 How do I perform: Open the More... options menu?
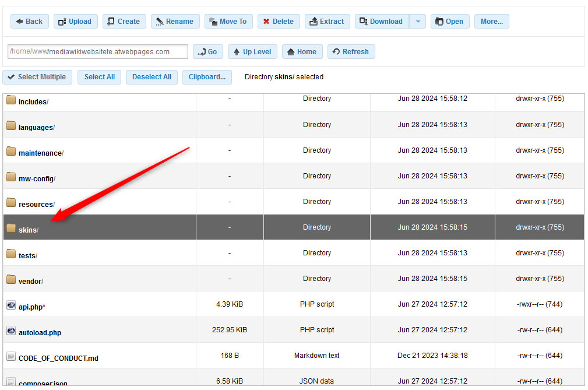click(491, 21)
